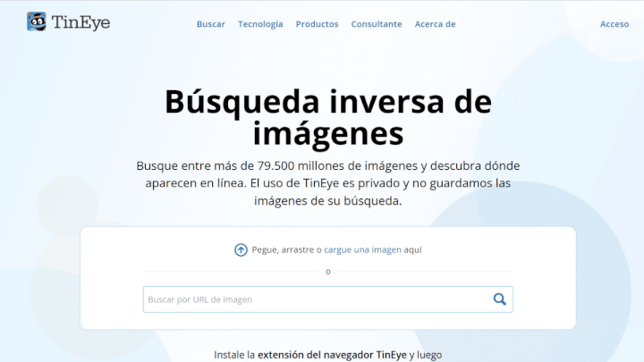Click the '79.500 millones de imágenes' paragraph
This screenshot has width=644, height=362.
tap(328, 183)
